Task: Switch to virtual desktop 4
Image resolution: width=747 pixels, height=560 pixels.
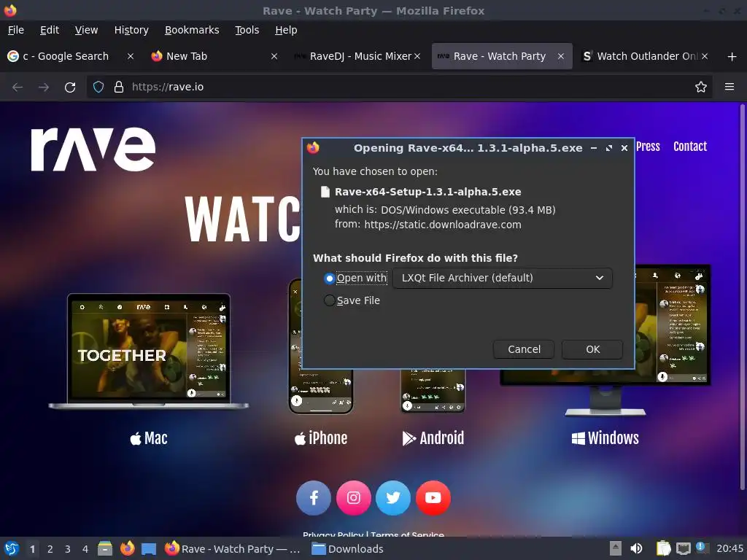Action: pyautogui.click(x=85, y=549)
